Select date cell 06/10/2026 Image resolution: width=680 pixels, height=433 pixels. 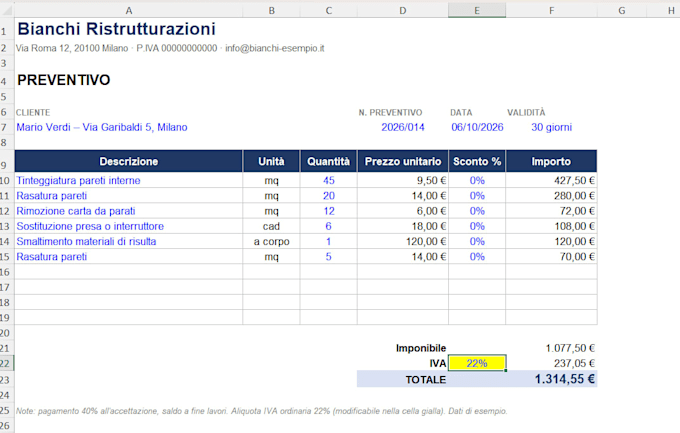click(x=477, y=127)
